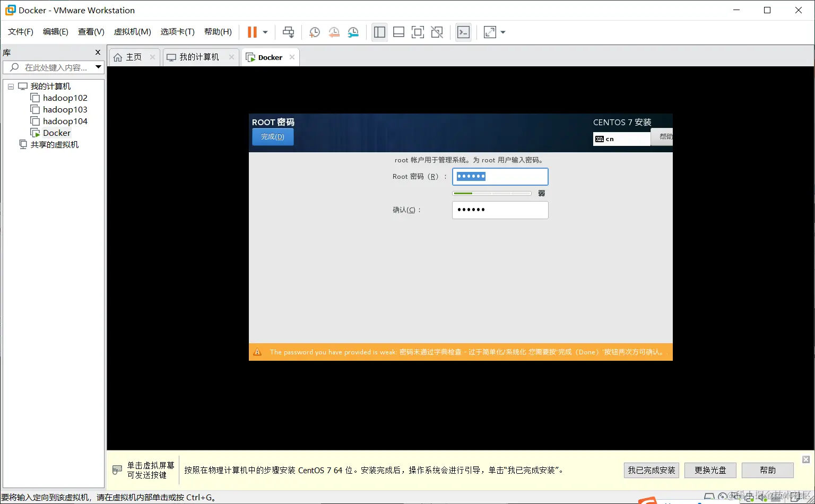Close the library panel
Viewport: 815px width, 504px height.
coord(98,53)
